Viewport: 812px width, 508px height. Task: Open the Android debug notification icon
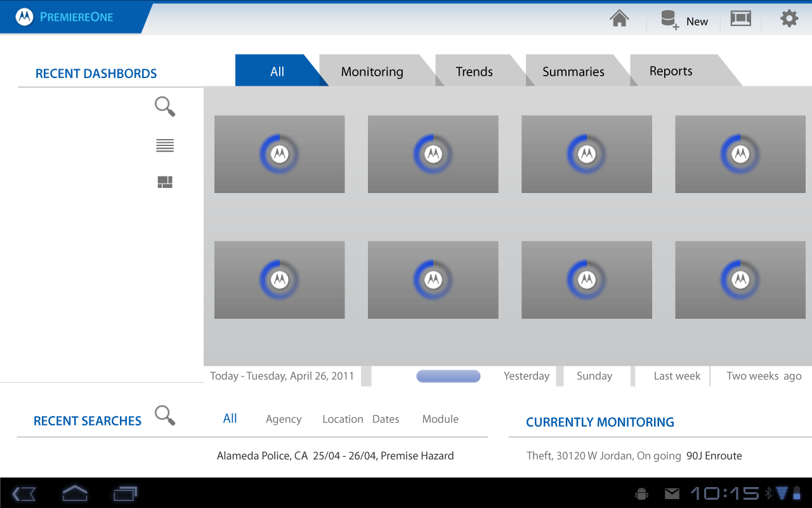641,493
